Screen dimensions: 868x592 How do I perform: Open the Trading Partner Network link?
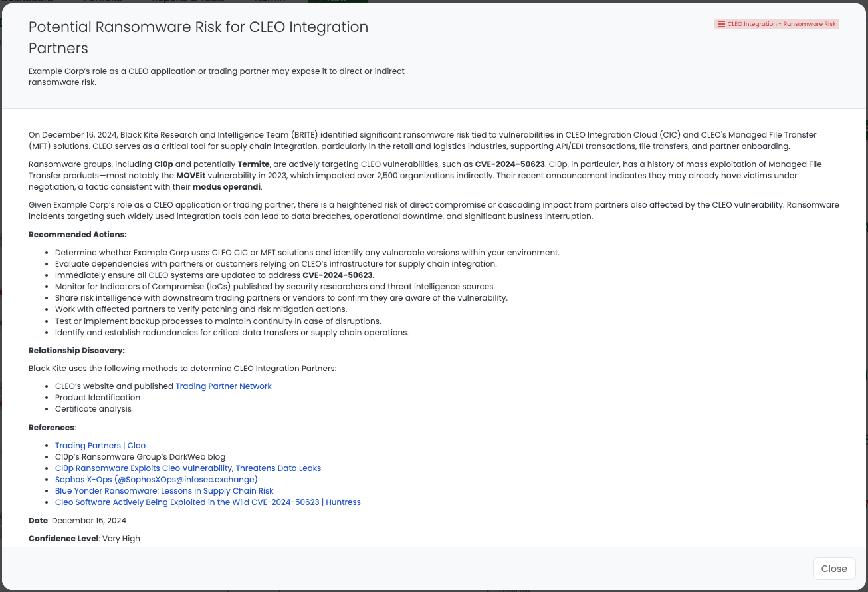(x=223, y=386)
